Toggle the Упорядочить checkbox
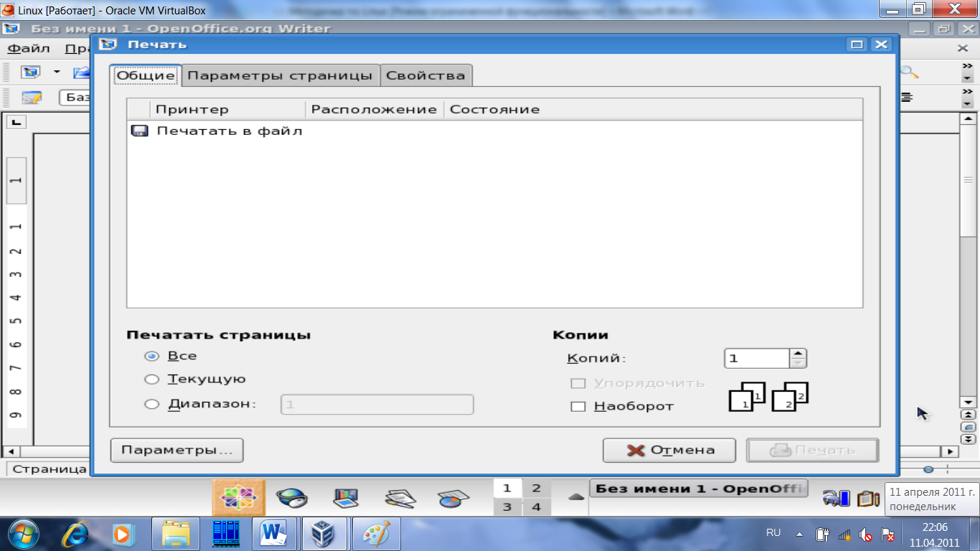This screenshot has height=551, width=980. coord(578,383)
